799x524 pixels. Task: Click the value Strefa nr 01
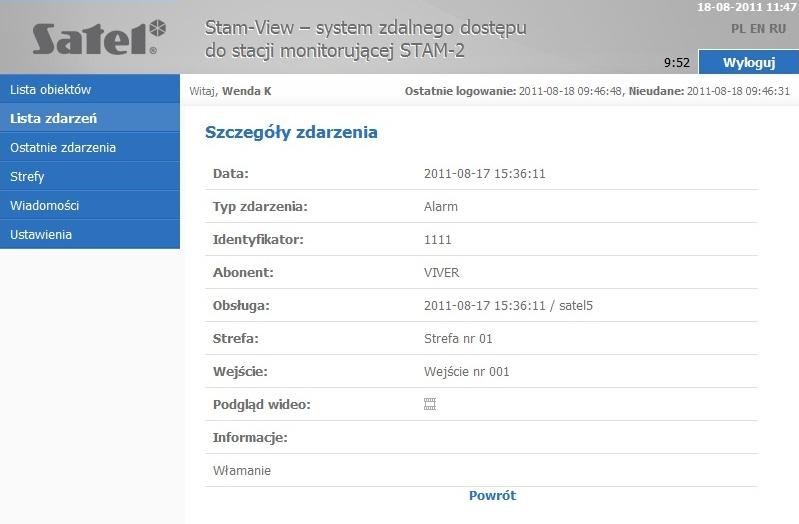click(458, 338)
